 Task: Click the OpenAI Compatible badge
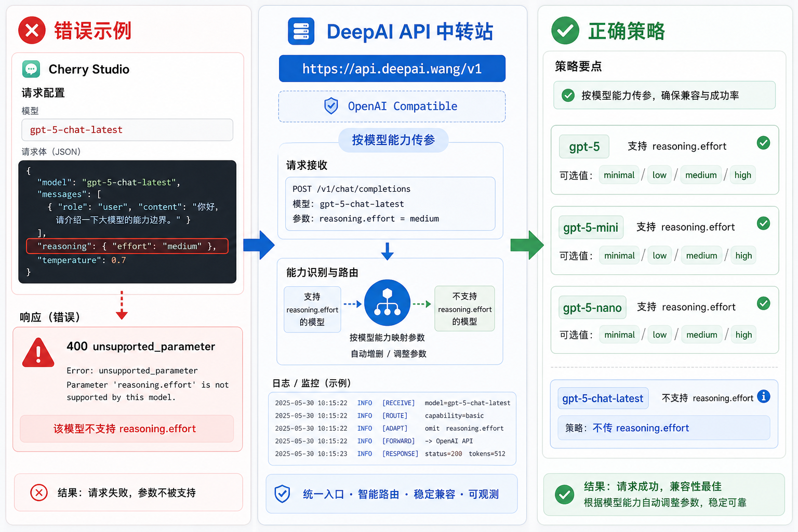point(392,107)
